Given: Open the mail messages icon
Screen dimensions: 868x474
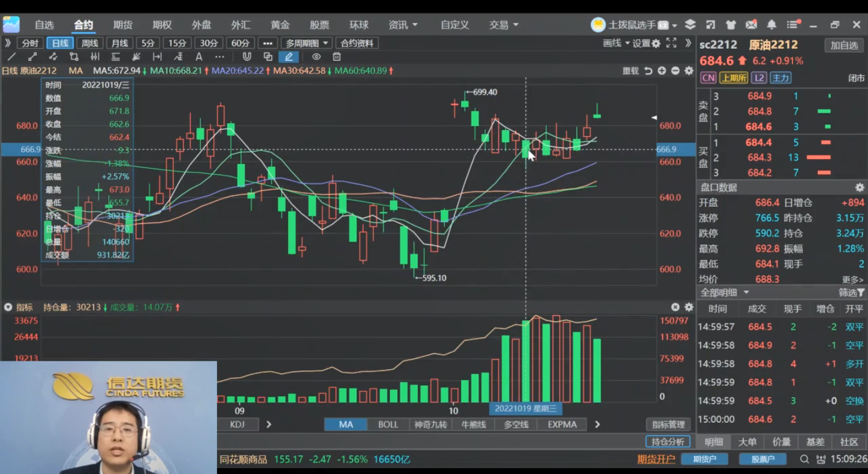Looking at the screenshot, I should [x=751, y=25].
